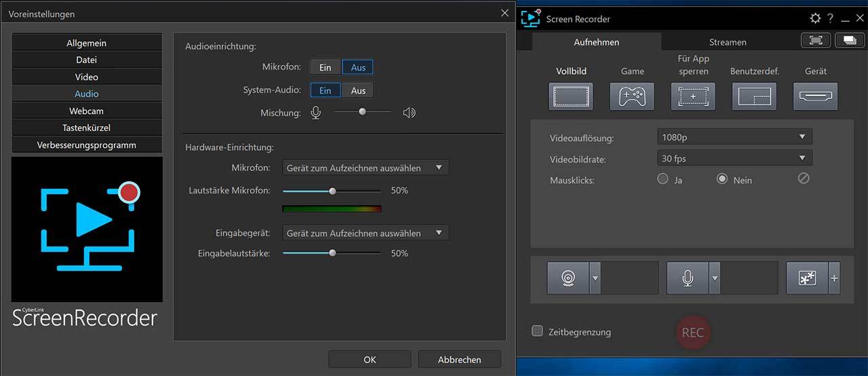
Task: Open the Eingabegerät device dropdown
Action: pyautogui.click(x=366, y=233)
